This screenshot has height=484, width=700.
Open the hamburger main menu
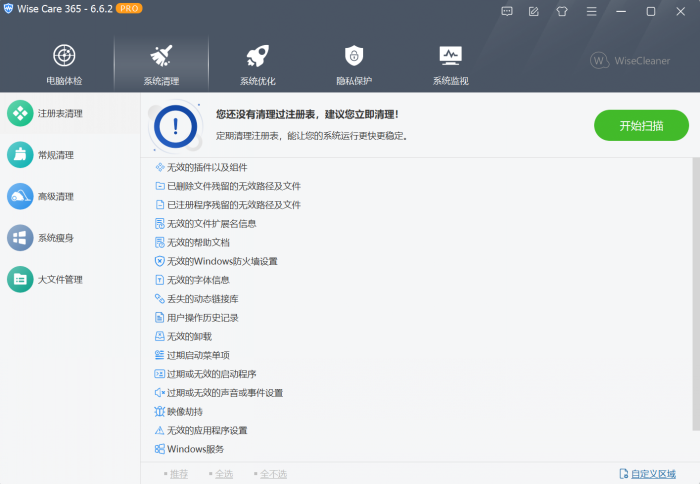(x=592, y=12)
